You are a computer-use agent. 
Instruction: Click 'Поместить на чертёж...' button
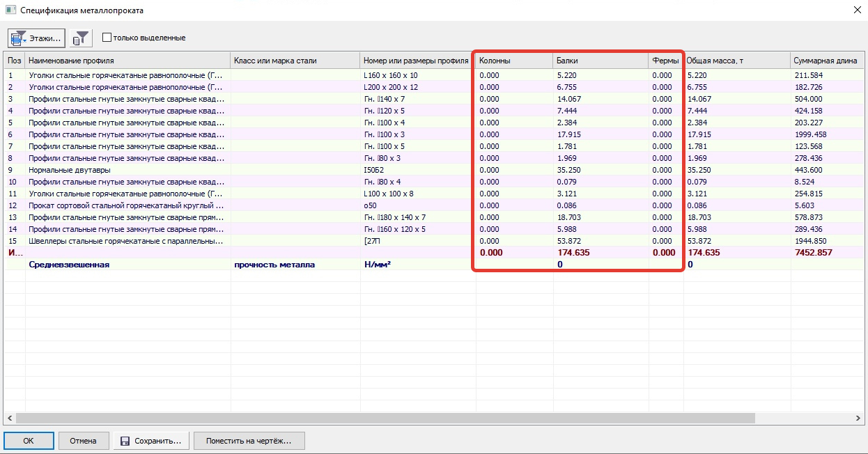pyautogui.click(x=249, y=441)
